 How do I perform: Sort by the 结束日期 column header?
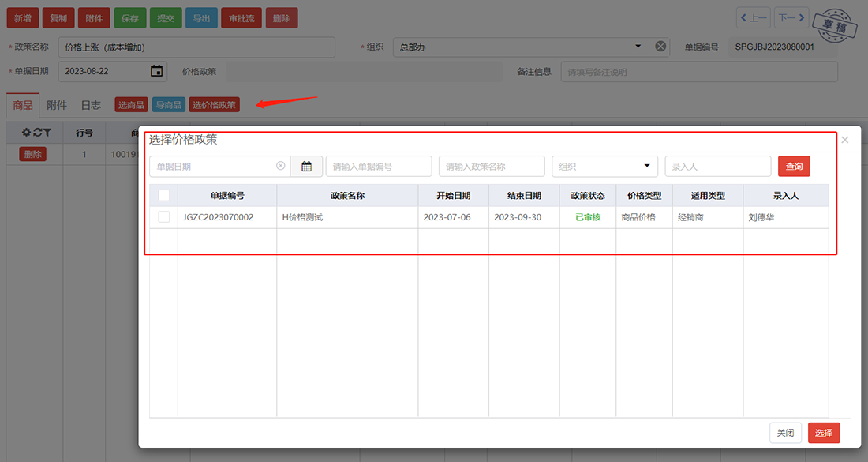[524, 196]
